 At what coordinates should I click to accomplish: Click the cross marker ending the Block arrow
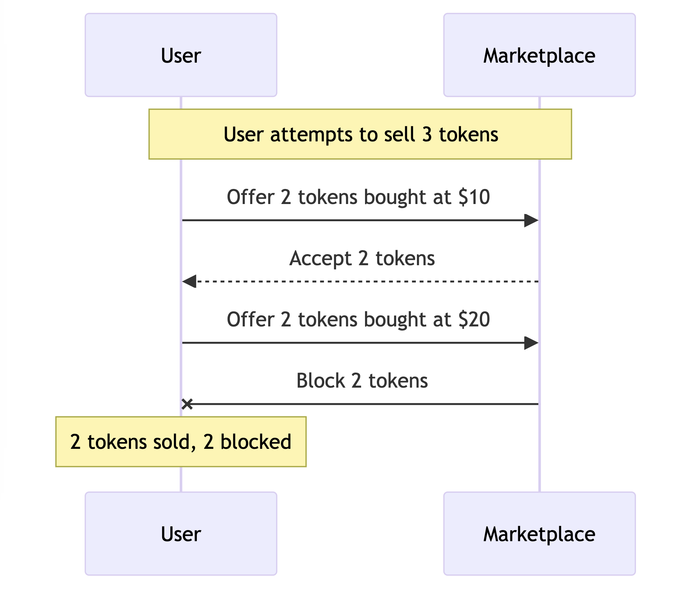pos(187,404)
